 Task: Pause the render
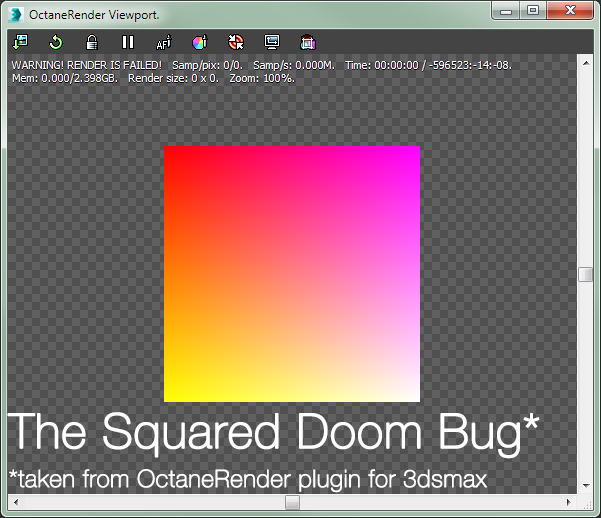tap(128, 42)
